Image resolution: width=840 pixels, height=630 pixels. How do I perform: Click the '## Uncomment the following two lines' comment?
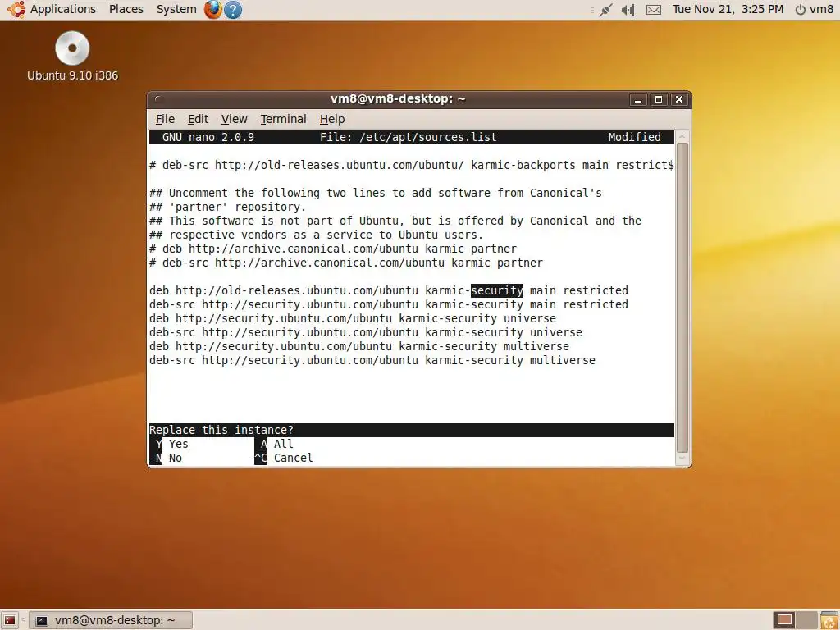tap(376, 193)
